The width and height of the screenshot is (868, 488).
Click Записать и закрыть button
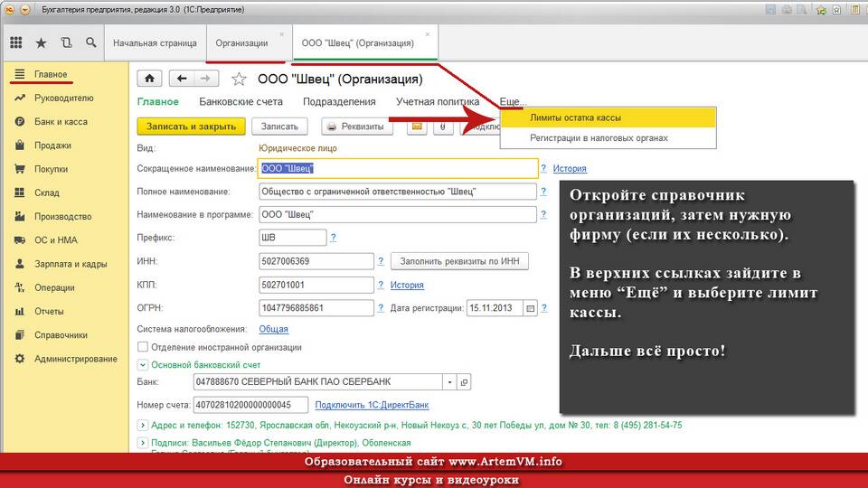click(191, 127)
